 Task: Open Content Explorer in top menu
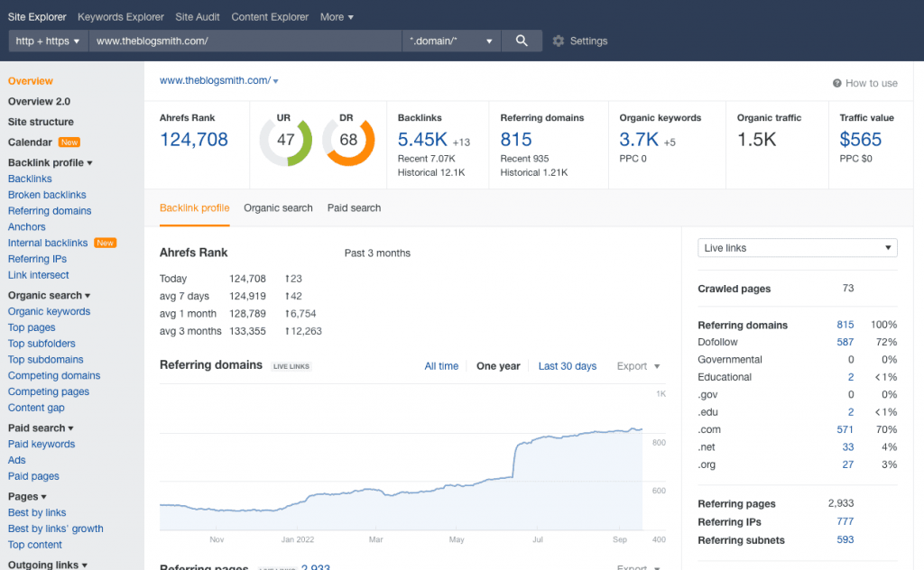point(270,17)
